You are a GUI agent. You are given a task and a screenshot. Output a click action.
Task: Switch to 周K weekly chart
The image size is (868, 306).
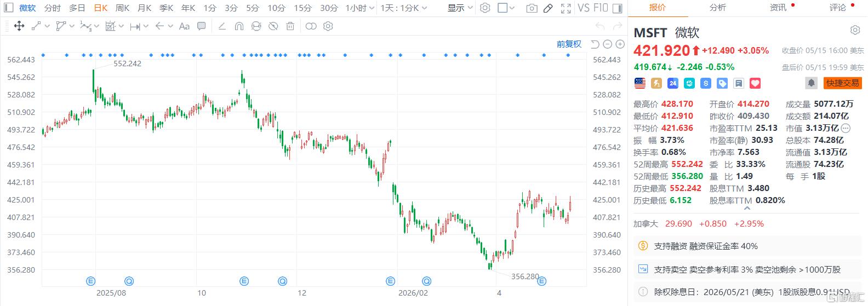point(122,8)
